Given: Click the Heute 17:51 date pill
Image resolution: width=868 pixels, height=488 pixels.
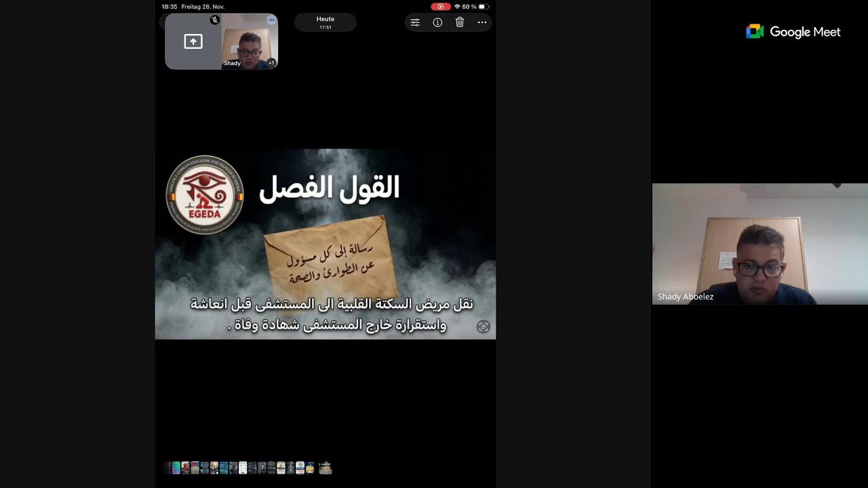Looking at the screenshot, I should point(325,22).
